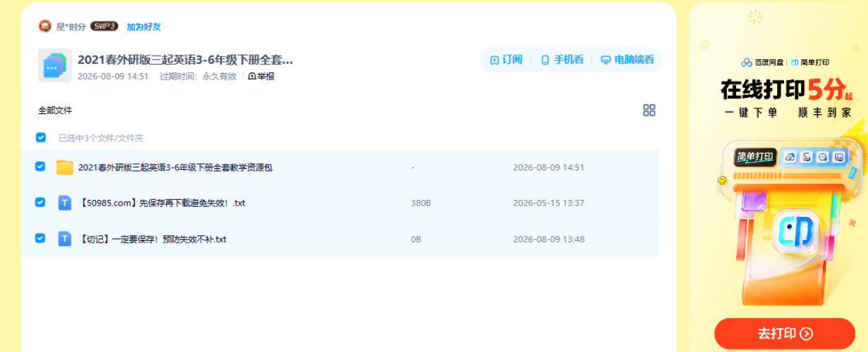
Task: Click the SVIP3 membership badge
Action: [x=104, y=26]
